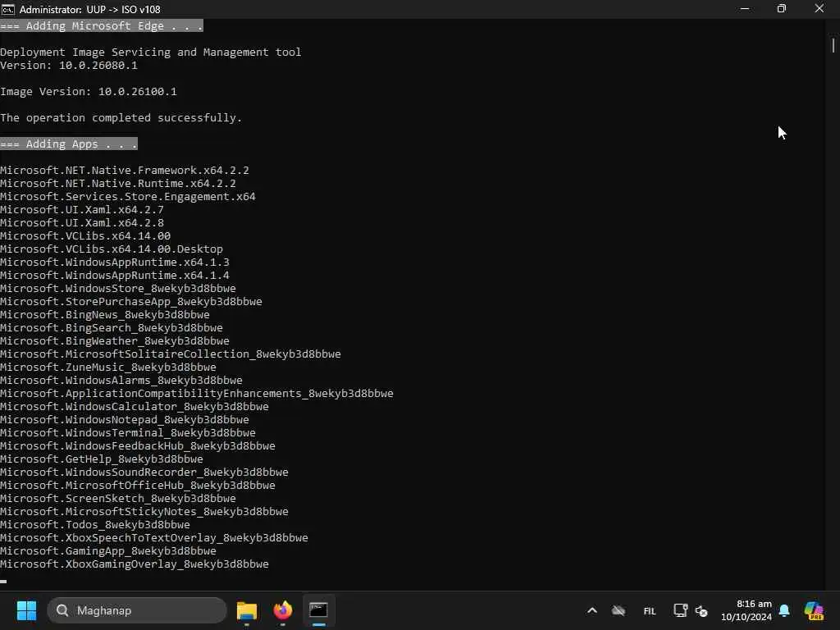
Task: Click 'The operation completed successfully.' line
Action: 121,118
